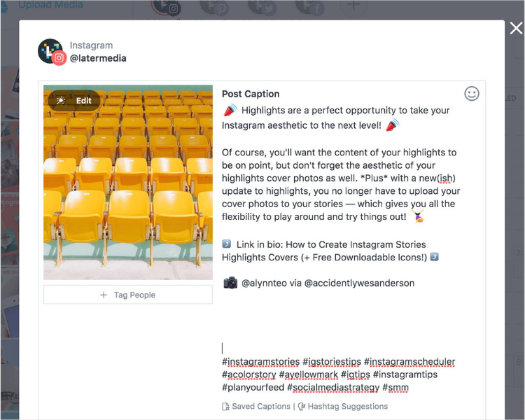Click the yellow seats photo preview
Viewport: 525px width, 420px height.
pos(128,182)
